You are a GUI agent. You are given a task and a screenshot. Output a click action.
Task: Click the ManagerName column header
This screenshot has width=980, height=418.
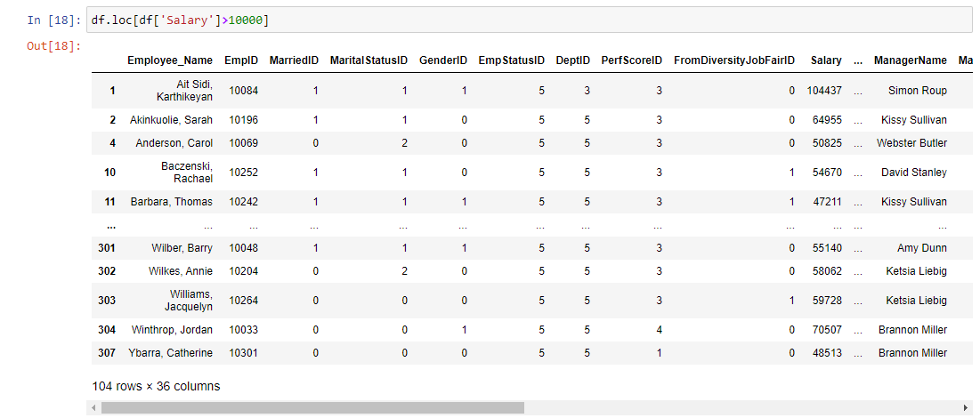[911, 60]
